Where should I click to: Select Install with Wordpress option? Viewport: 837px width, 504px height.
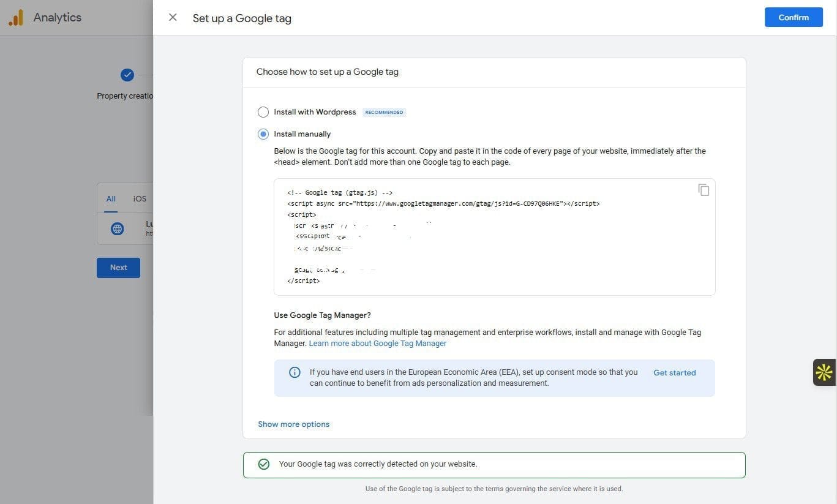pyautogui.click(x=263, y=112)
